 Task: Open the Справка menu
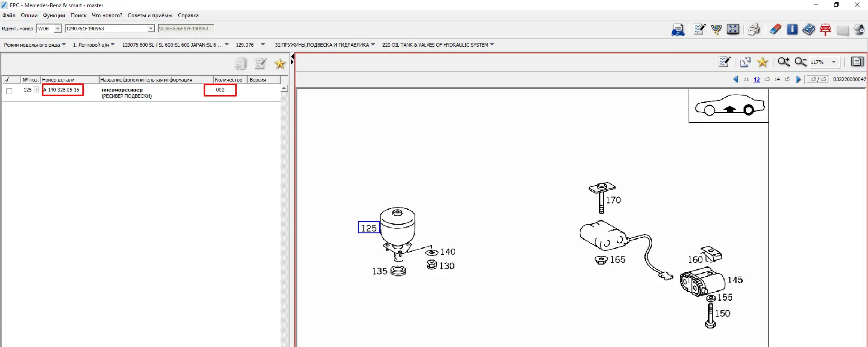pos(188,15)
